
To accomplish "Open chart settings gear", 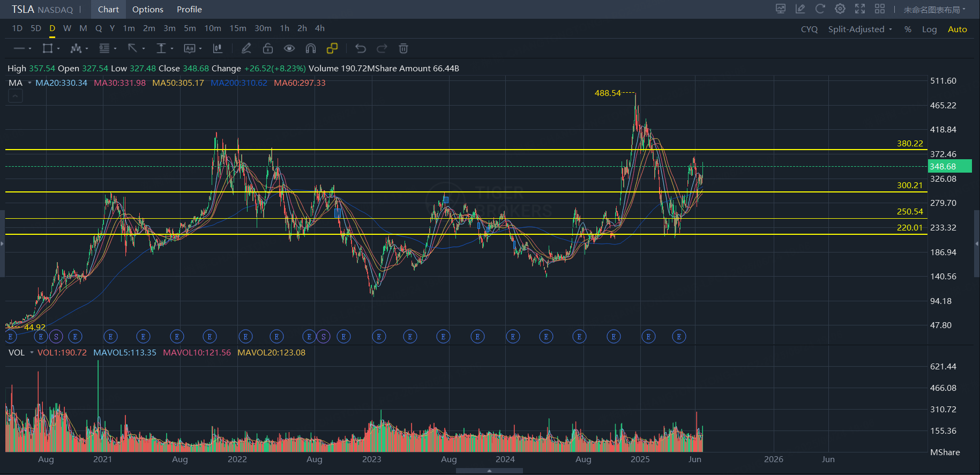I will tap(840, 9).
